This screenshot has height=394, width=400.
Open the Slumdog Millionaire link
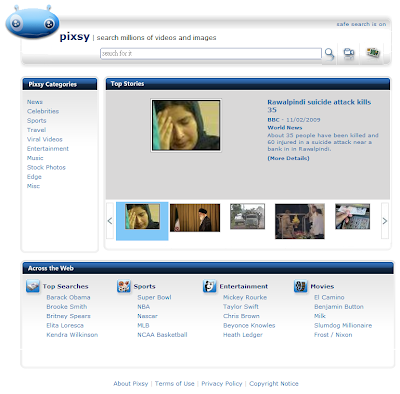[x=343, y=325]
